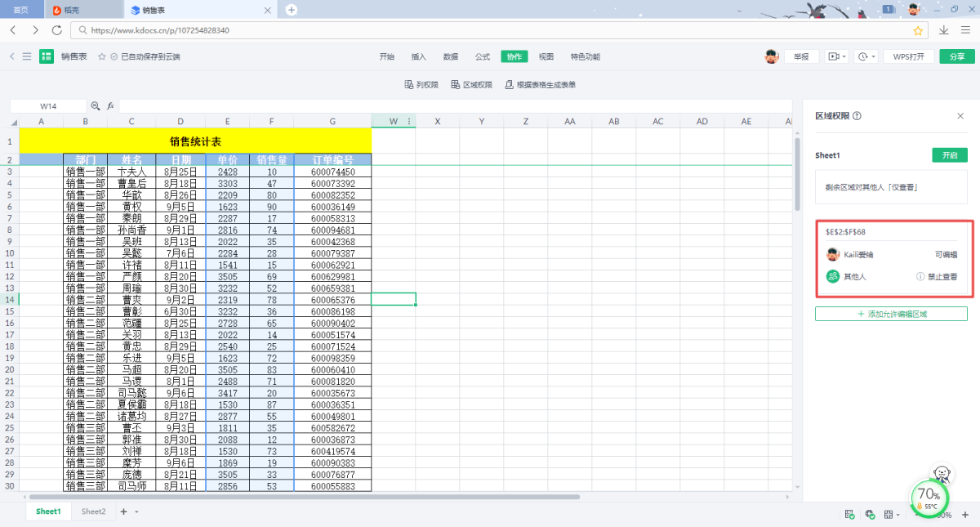The image size is (980, 527).
Task: Open the sheet list dropdown arrow beside add-sheet plus
Action: tap(136, 511)
